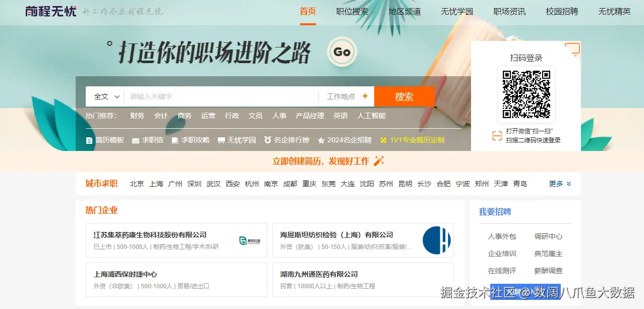Open the 工作地点 location selector
The image size is (644, 309).
pyautogui.click(x=347, y=96)
